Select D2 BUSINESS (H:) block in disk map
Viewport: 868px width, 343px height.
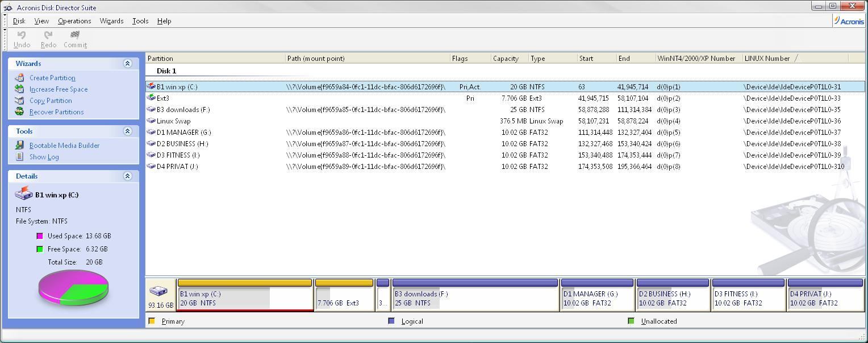673,295
